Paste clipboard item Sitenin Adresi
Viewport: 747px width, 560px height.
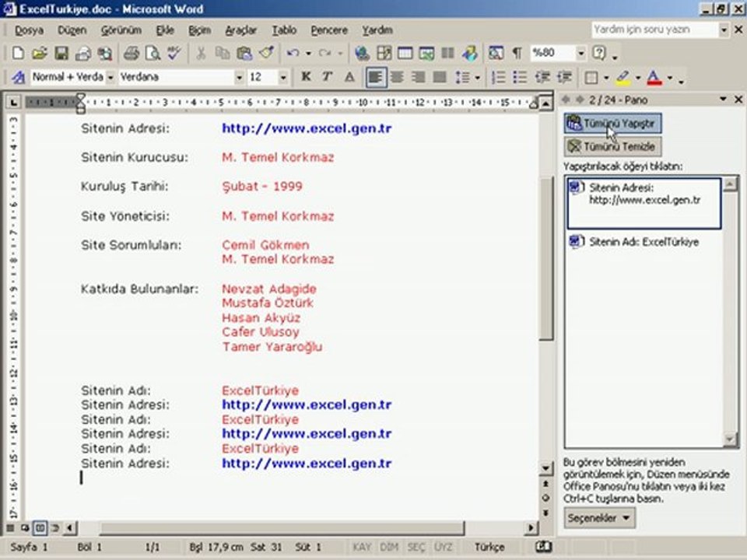[x=644, y=203]
